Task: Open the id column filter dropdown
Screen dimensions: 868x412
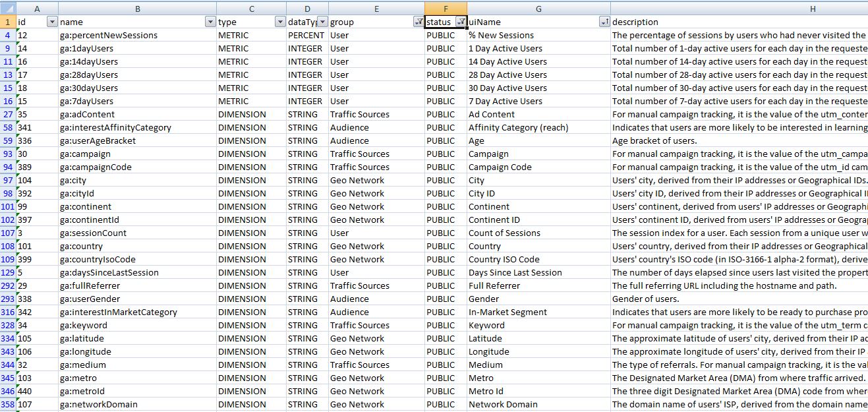Action: click(x=52, y=22)
